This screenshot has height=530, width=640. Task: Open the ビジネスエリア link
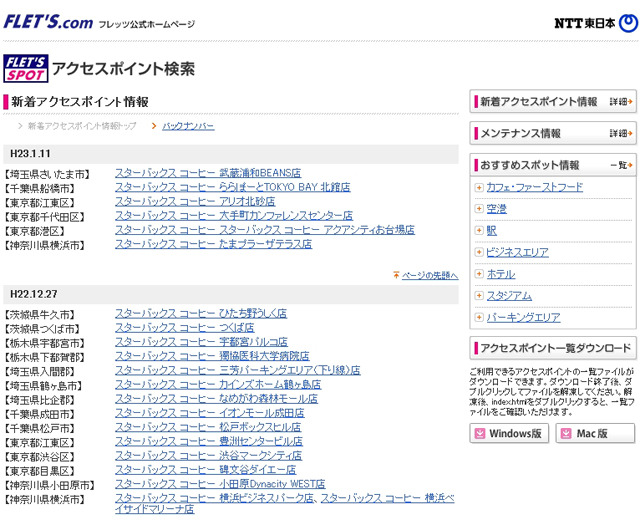pos(517,252)
